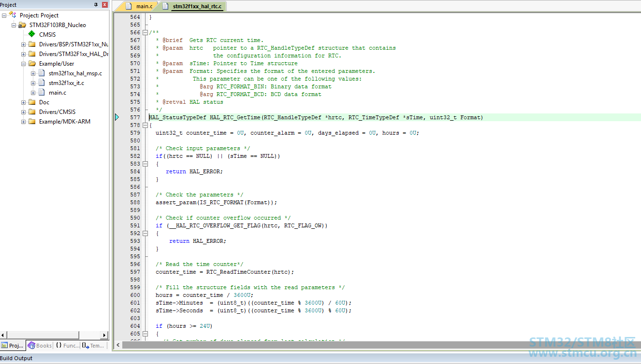Fold the code block at line 583

point(146,164)
